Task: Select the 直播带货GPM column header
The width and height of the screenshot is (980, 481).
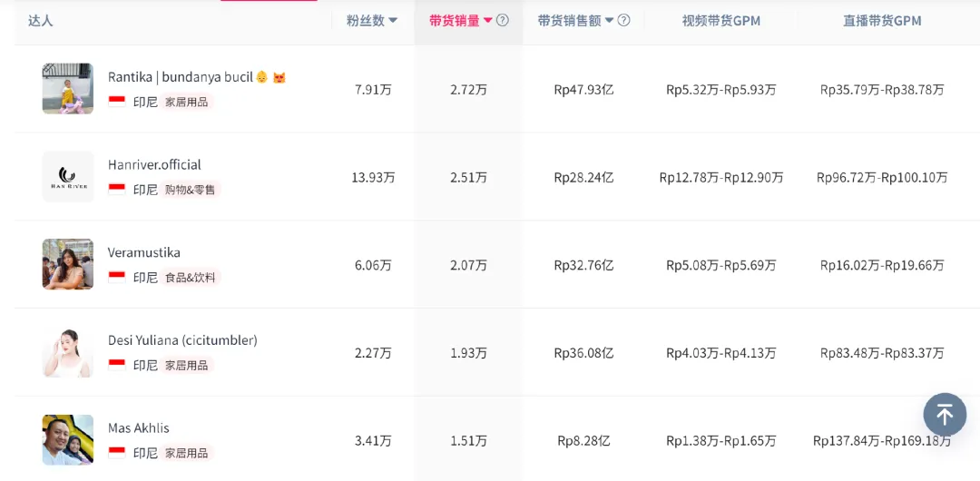Action: tap(882, 21)
